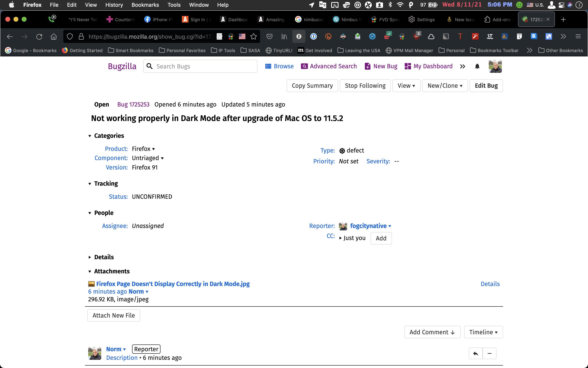
Task: Open the View dropdown button
Action: (x=406, y=86)
